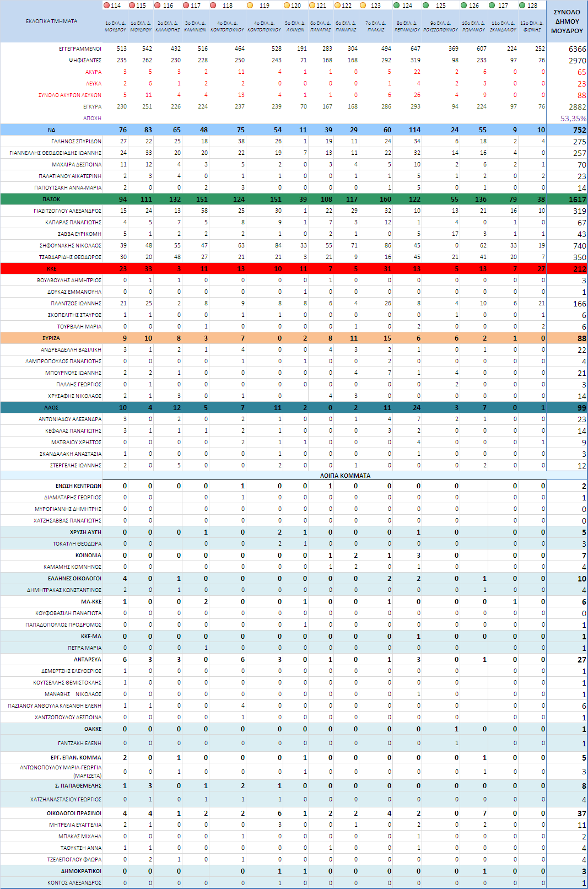Click candidate ΓΑΛΗΝΟΣ ΣΠΥΡΙΔΩΝ row label
Screen dimensions: 588x889
76,141
